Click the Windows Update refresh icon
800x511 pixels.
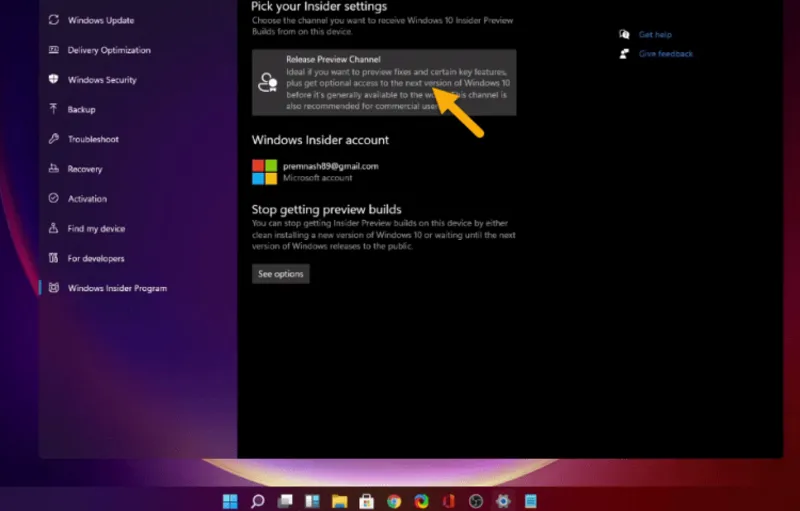coord(54,20)
